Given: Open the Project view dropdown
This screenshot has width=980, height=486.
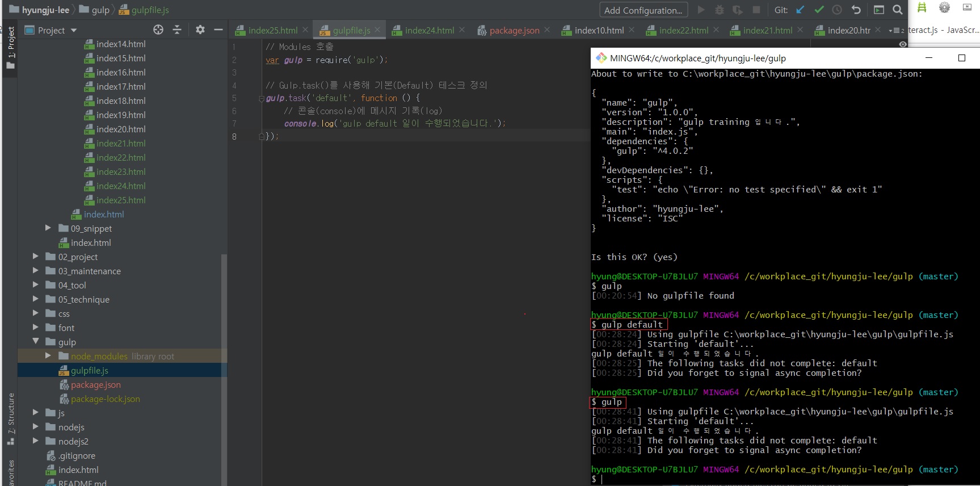Looking at the screenshot, I should coord(57,30).
